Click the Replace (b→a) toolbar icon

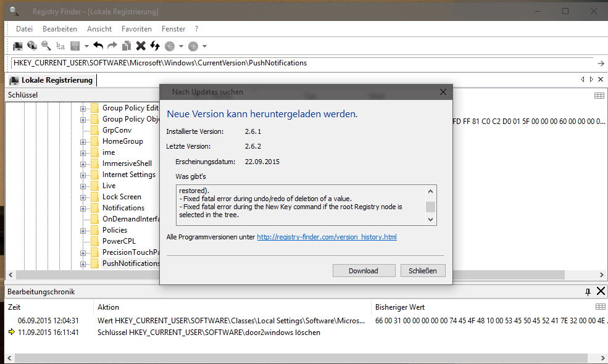click(x=60, y=46)
